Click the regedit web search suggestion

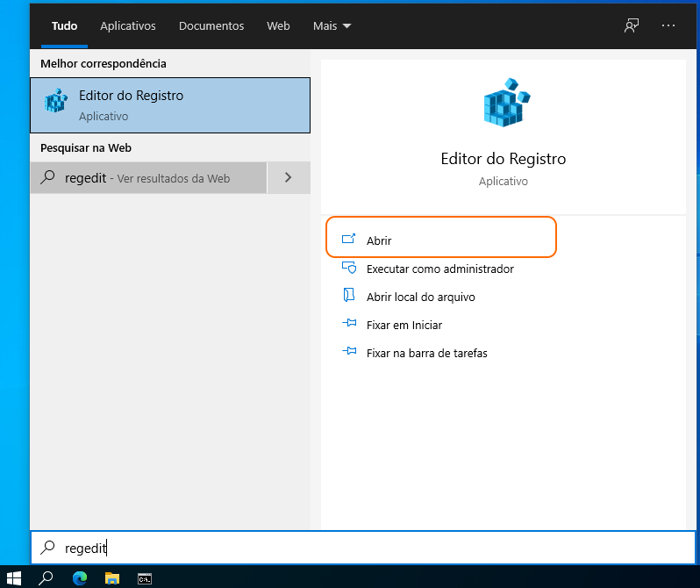tap(148, 178)
